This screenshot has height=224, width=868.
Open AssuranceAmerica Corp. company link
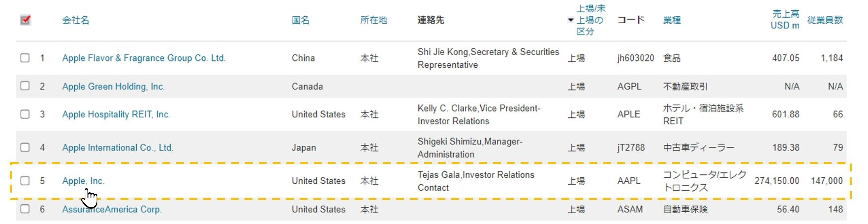[x=112, y=209]
